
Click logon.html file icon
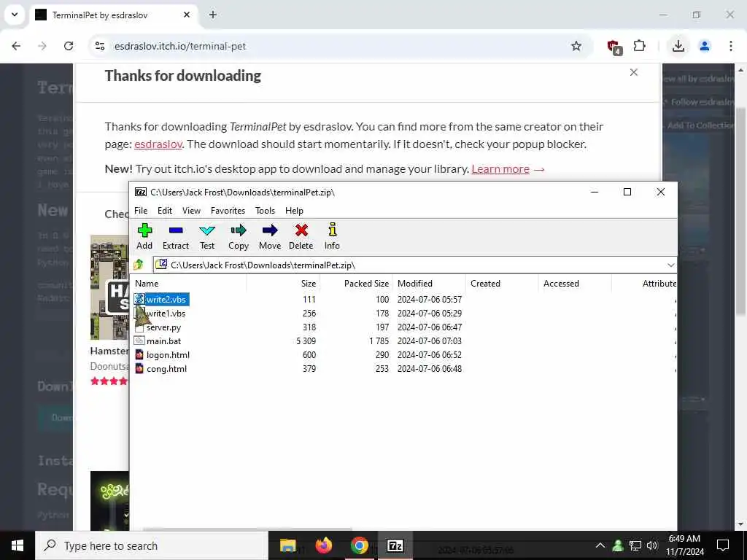coord(139,355)
